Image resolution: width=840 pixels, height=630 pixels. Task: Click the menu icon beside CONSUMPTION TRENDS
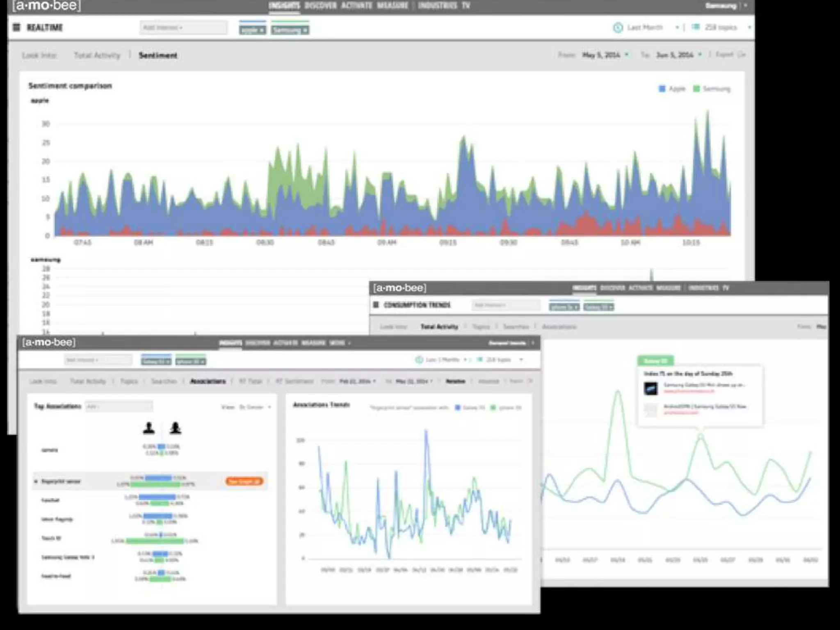point(376,305)
